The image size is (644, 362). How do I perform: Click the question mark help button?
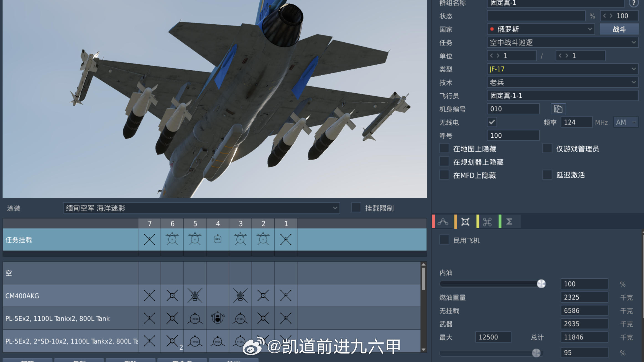pyautogui.click(x=634, y=3)
